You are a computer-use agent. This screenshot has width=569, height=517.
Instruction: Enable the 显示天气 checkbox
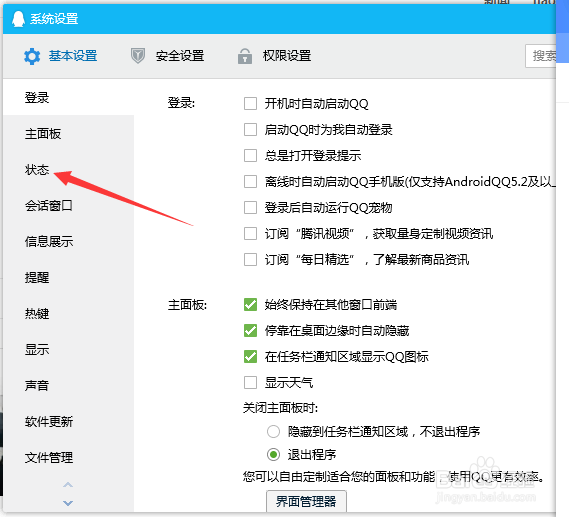click(x=250, y=382)
